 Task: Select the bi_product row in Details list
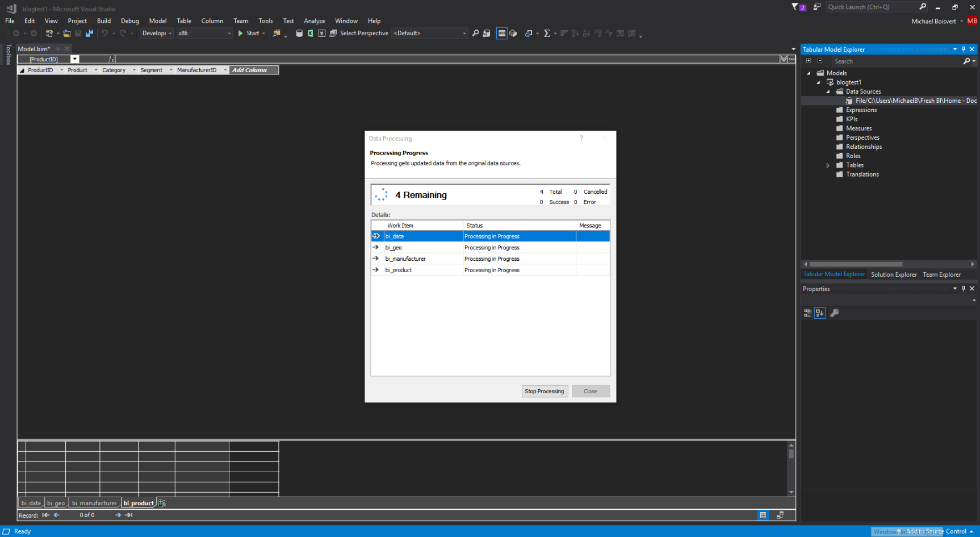click(491, 270)
